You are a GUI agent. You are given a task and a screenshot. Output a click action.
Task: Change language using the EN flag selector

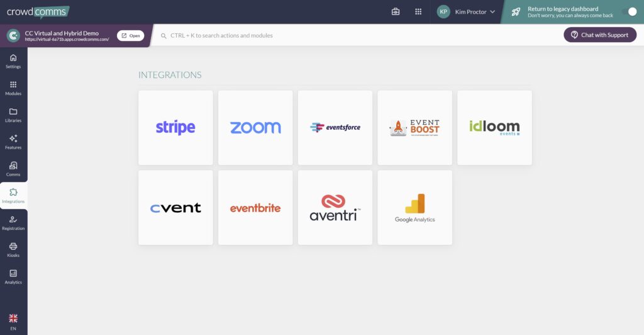(x=13, y=322)
